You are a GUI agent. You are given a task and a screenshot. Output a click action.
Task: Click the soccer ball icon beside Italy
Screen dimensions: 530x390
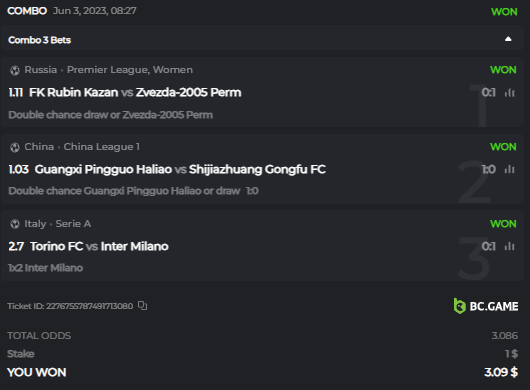(15, 224)
